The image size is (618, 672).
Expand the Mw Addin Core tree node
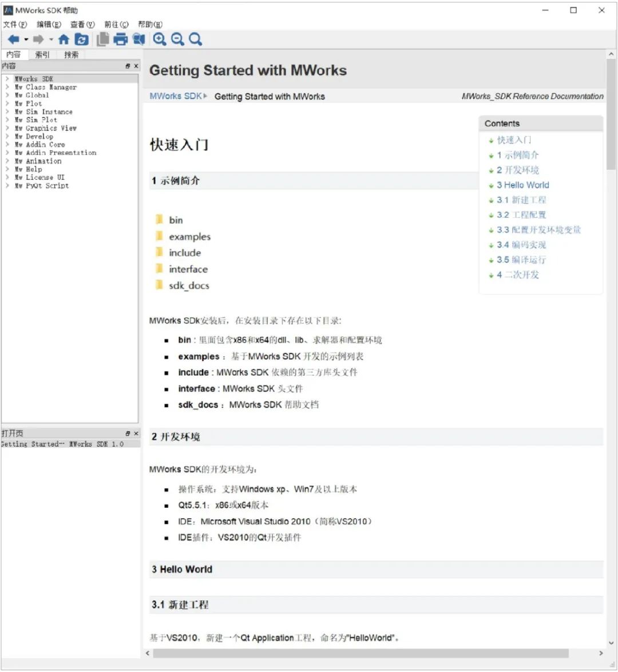click(x=7, y=145)
